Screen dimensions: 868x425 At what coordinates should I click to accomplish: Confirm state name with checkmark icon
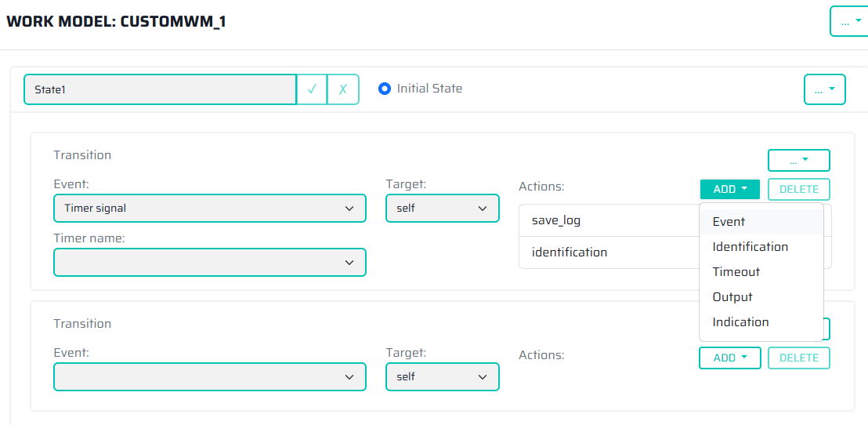pos(312,89)
